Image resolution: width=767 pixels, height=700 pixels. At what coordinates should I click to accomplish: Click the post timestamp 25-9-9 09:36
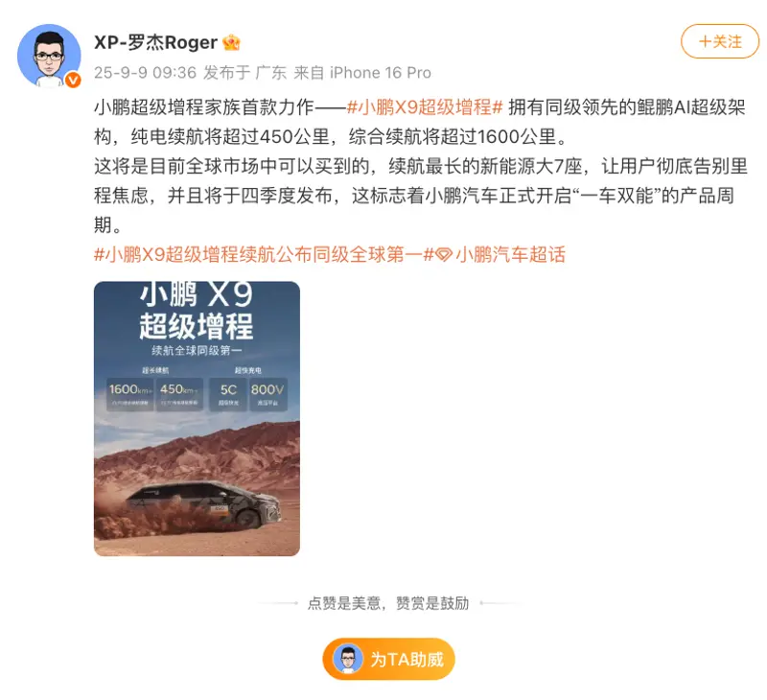tap(145, 73)
